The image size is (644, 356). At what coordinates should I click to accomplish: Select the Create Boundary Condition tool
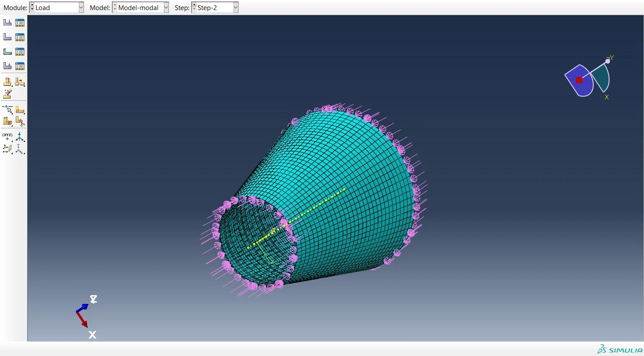[x=7, y=37]
